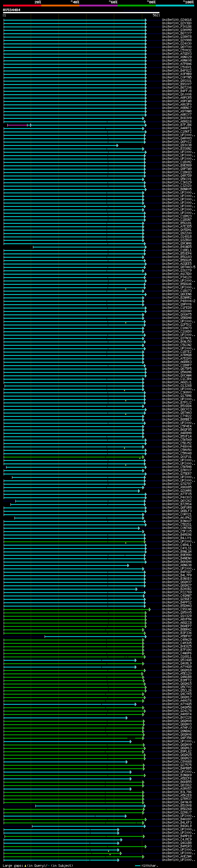This screenshot has height=868, width=197.
Task: Click hit label UniRef100_B2AXB2
Action: (177, 589)
